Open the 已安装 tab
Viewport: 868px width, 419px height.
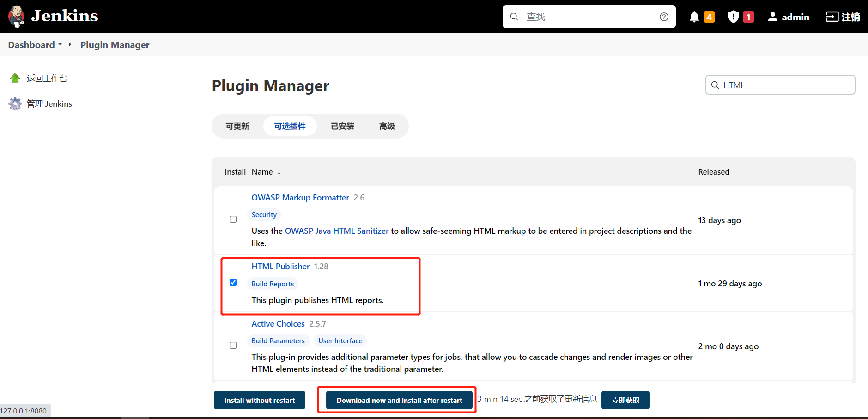point(342,126)
